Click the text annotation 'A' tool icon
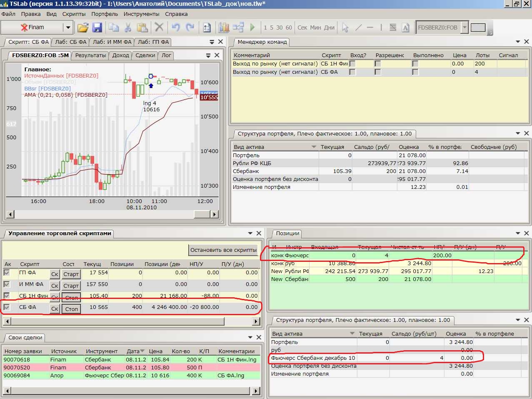 click(405, 28)
